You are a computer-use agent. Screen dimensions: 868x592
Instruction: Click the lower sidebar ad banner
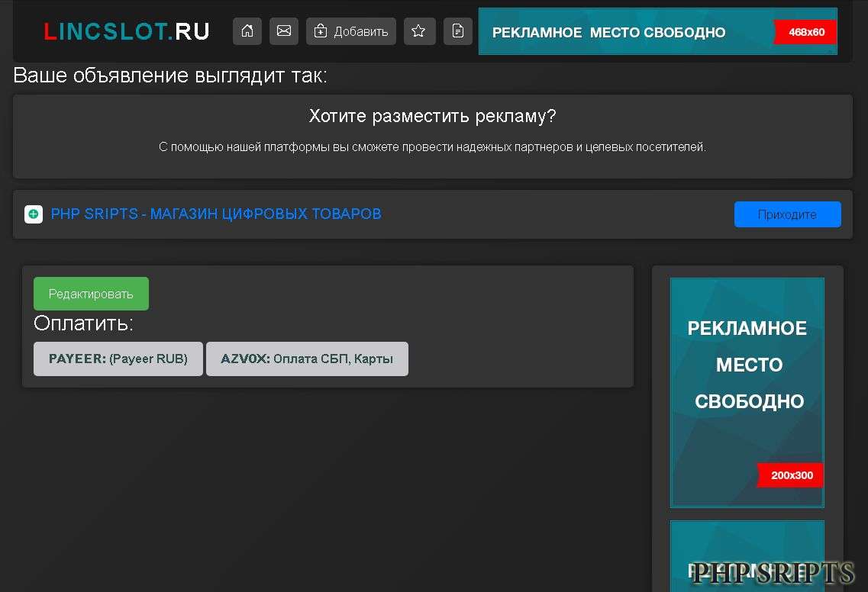[x=747, y=557]
